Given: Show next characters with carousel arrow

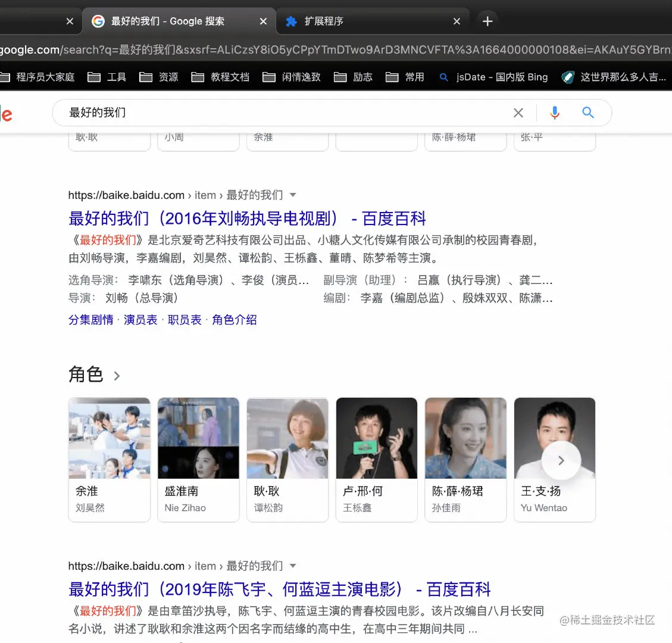Looking at the screenshot, I should [x=561, y=460].
